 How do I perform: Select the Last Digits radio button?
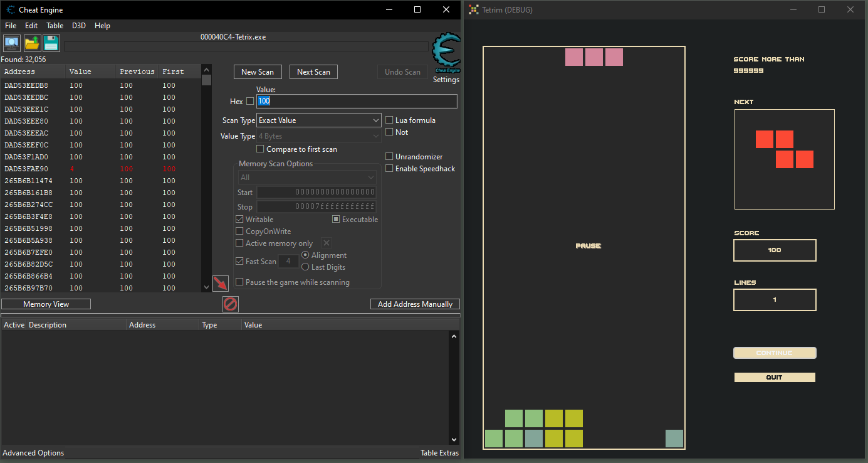tap(306, 267)
